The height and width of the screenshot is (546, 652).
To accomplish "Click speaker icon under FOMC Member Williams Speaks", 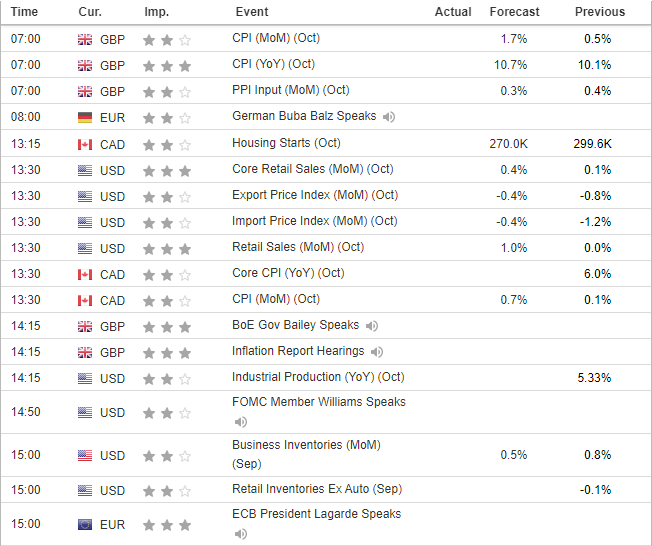I will (240, 422).
